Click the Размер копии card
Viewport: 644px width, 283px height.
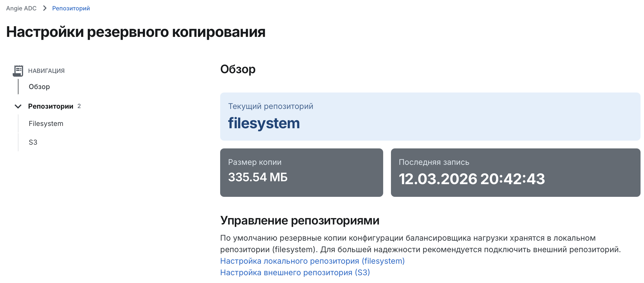point(302,173)
